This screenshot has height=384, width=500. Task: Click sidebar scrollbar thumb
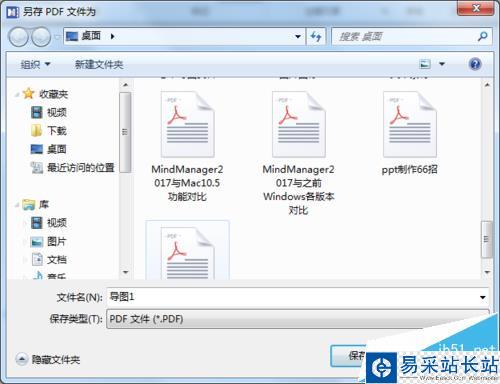pyautogui.click(x=125, y=132)
